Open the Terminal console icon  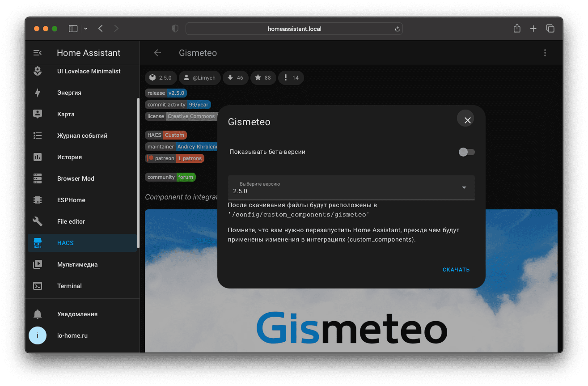pos(38,286)
